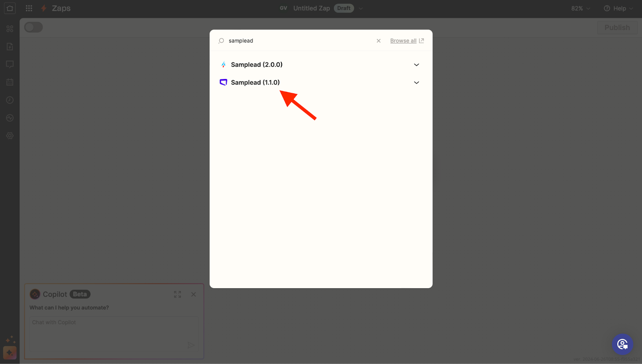Close the Copilot panel
This screenshot has height=364, width=642.
coord(193,294)
